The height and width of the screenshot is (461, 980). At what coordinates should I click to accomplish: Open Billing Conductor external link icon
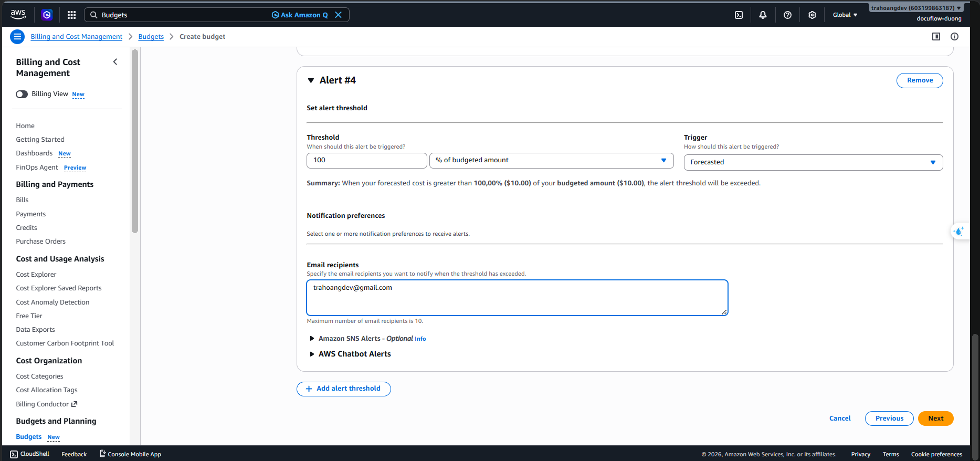74,404
